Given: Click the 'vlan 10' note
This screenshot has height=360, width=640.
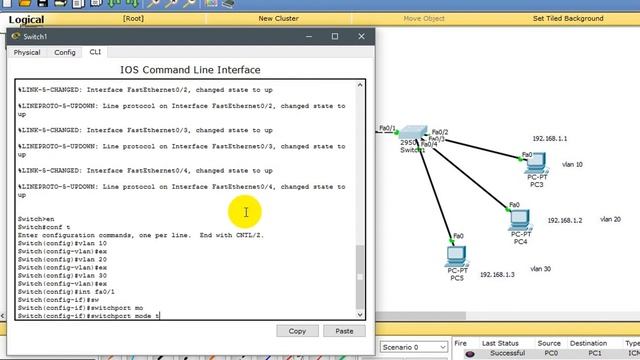Looking at the screenshot, I should tap(572, 164).
